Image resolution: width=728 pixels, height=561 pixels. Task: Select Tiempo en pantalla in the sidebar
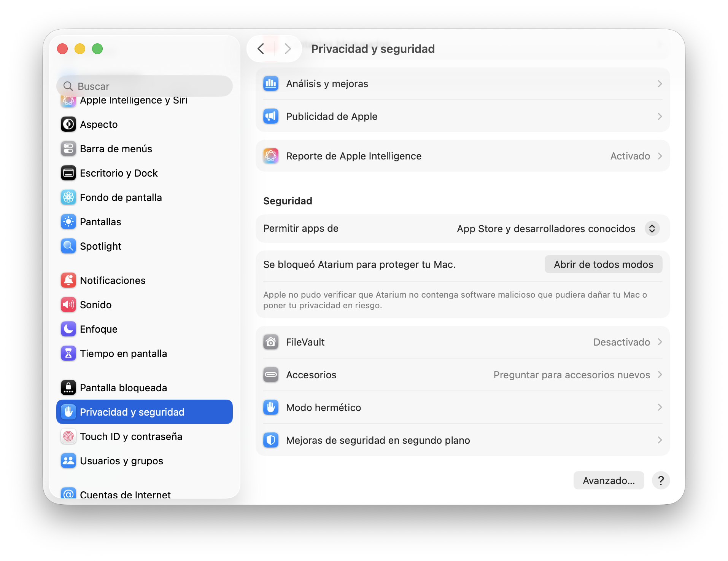click(145, 354)
